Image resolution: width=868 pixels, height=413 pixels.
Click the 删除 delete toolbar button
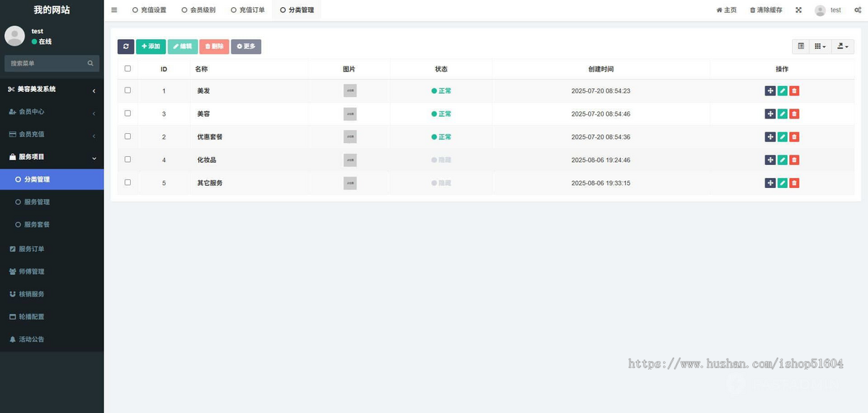click(x=214, y=46)
